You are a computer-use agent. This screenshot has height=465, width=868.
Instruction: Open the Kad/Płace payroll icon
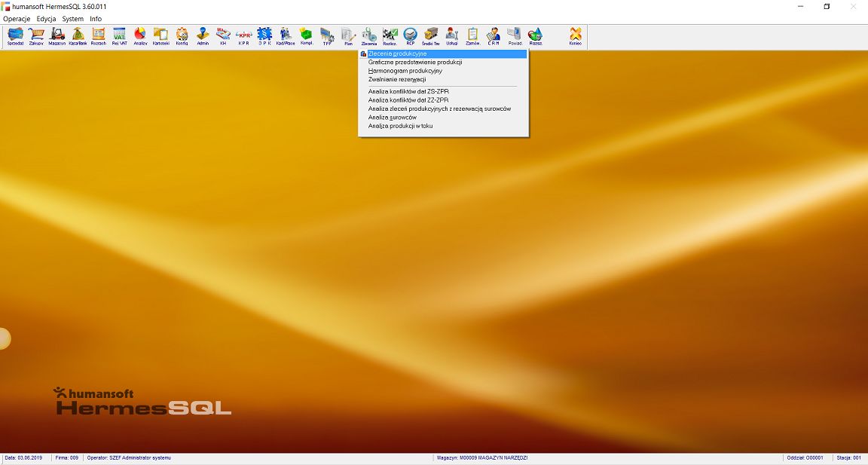click(x=286, y=36)
